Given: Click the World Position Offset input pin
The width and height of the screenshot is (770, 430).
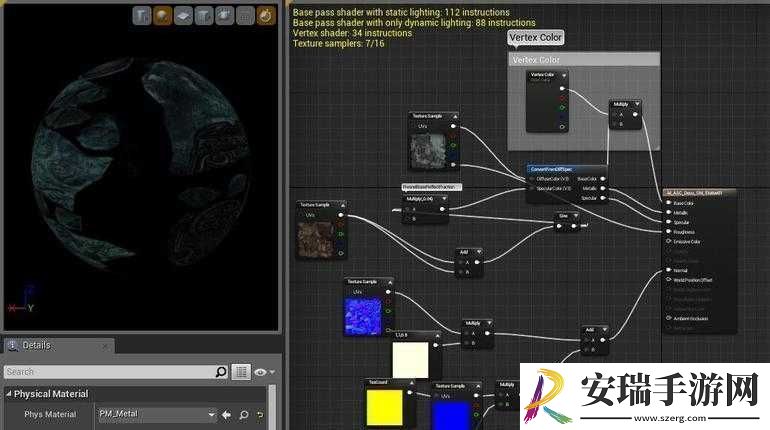Looking at the screenshot, I should (668, 279).
